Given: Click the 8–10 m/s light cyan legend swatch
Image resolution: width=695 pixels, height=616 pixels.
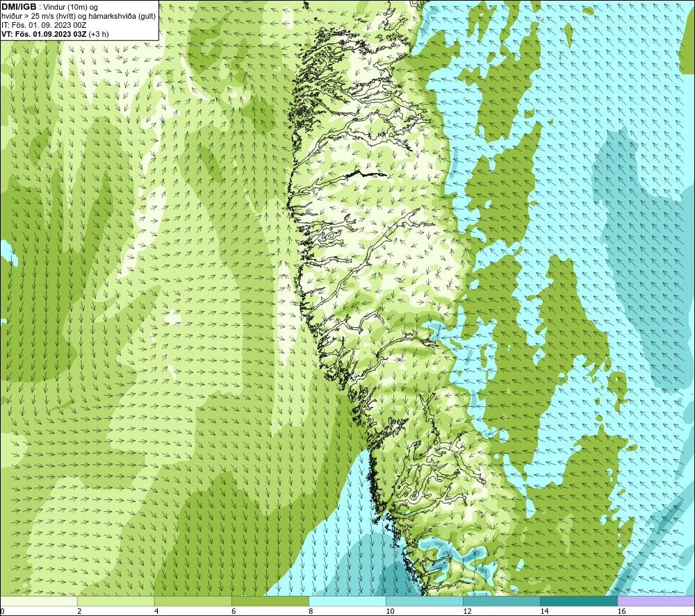Looking at the screenshot, I should tap(347, 601).
